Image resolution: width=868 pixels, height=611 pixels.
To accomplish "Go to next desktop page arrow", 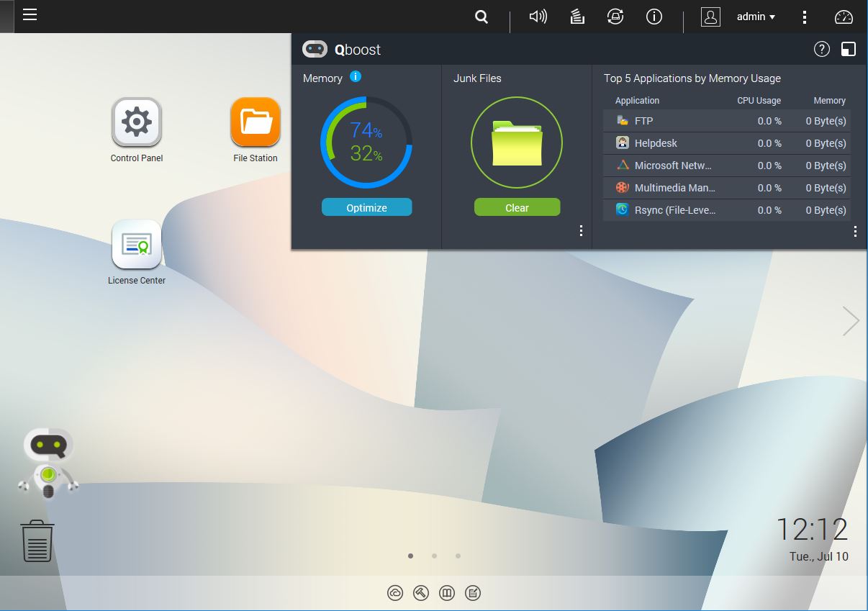I will point(851,321).
